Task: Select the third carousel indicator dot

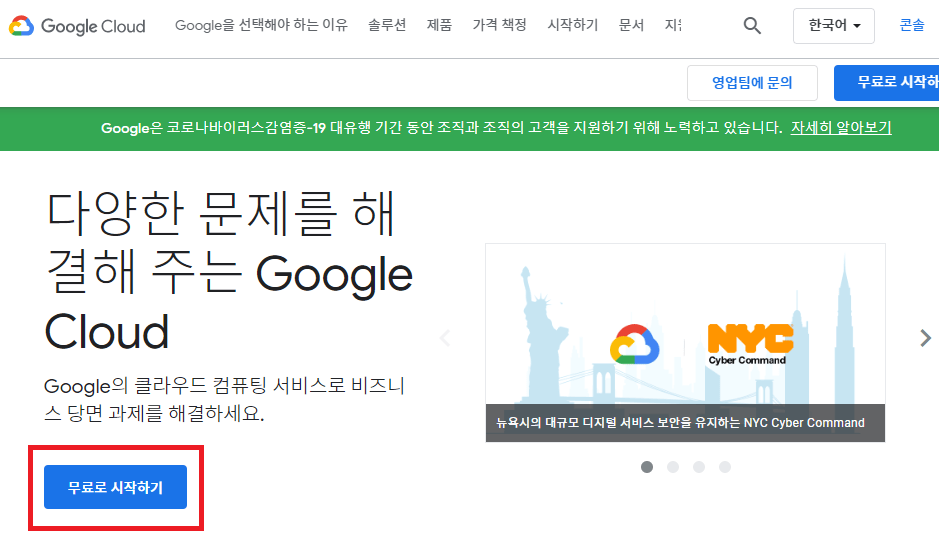Action: (x=699, y=466)
